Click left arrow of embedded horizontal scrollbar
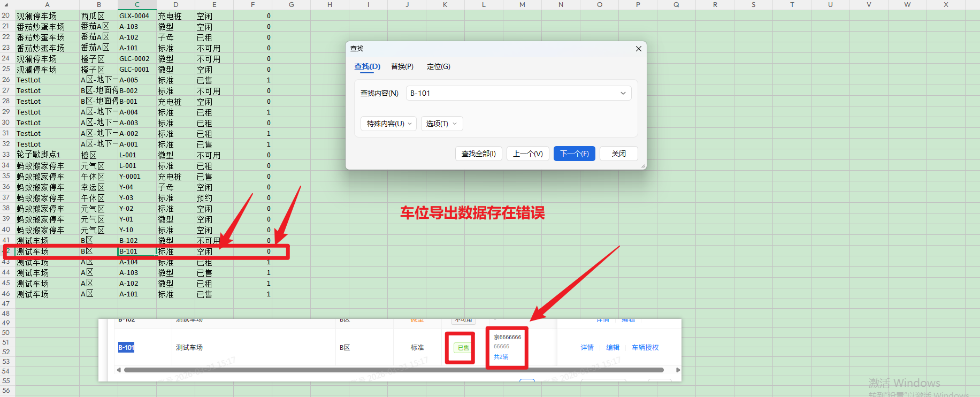 (x=119, y=370)
